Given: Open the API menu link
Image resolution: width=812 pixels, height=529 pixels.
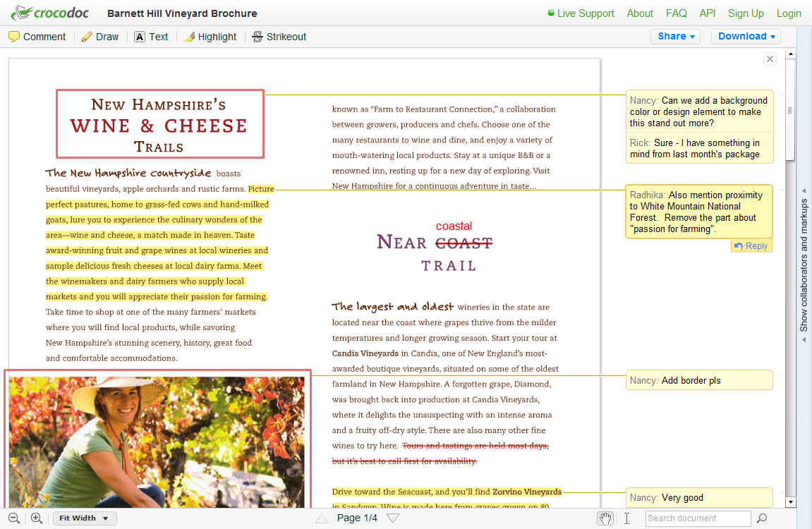Looking at the screenshot, I should (x=707, y=13).
